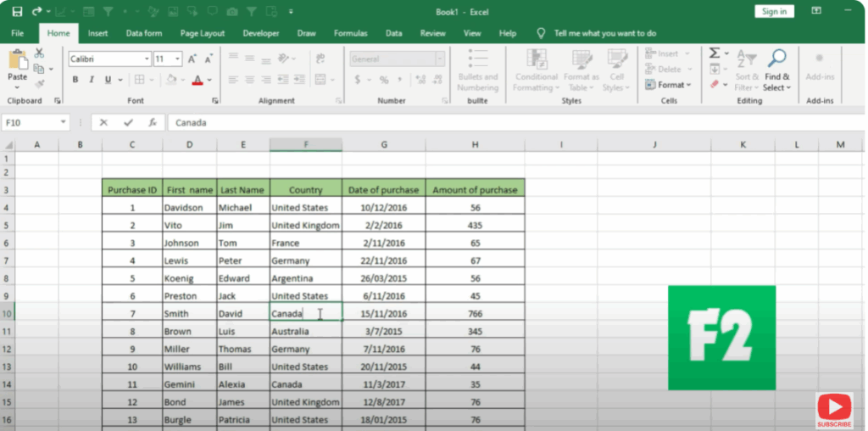The width and height of the screenshot is (868, 431).
Task: Click the red font color swatch
Action: point(198,80)
